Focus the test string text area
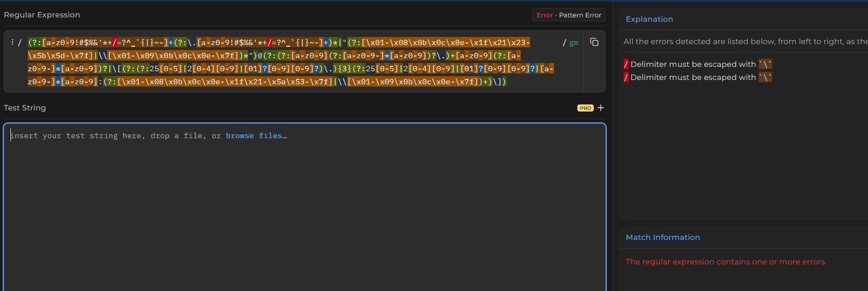This screenshot has height=291, width=868. [x=305, y=207]
